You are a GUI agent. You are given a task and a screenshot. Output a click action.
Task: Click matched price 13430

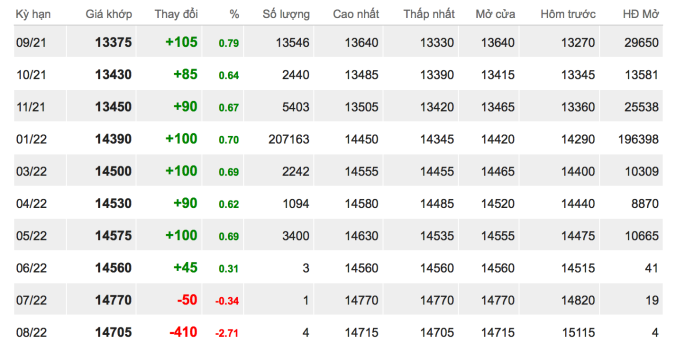tap(113, 75)
